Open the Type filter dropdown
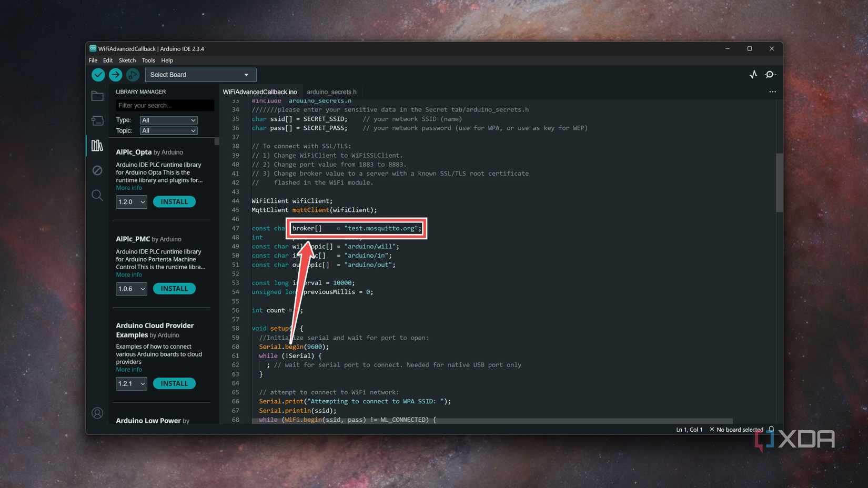The image size is (868, 488). 168,120
